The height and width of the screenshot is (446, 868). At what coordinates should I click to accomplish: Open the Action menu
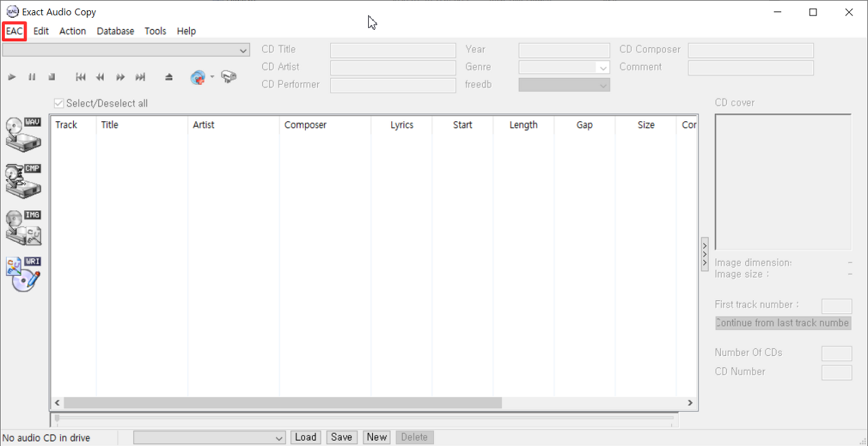pos(73,31)
